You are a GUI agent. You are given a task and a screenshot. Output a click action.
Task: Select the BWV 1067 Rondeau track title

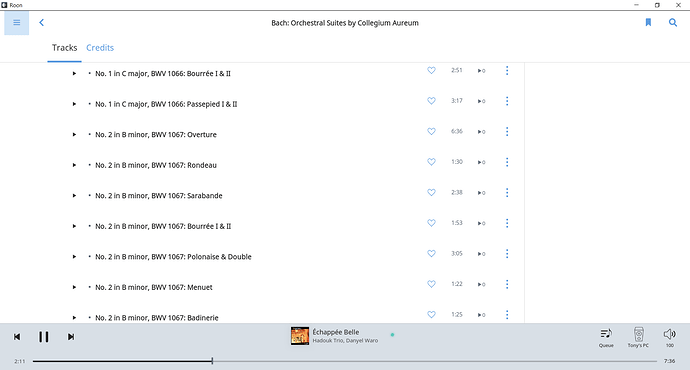[156, 165]
